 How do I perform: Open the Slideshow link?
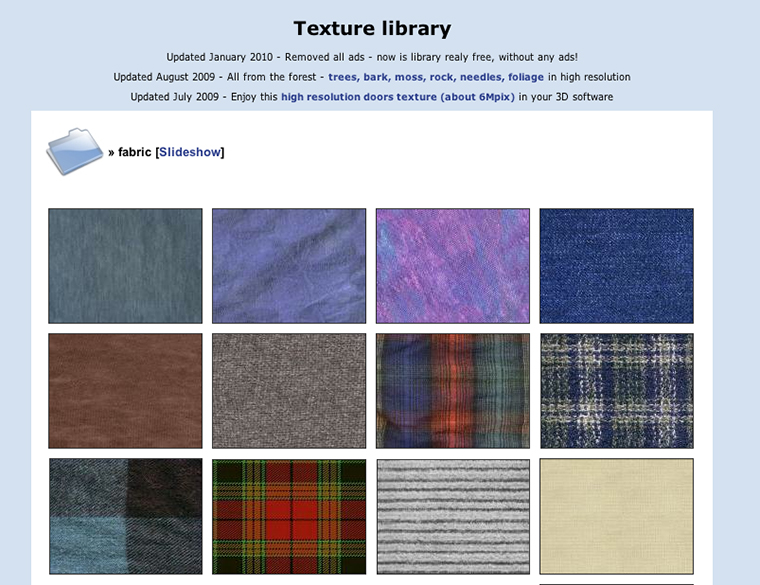click(x=190, y=152)
